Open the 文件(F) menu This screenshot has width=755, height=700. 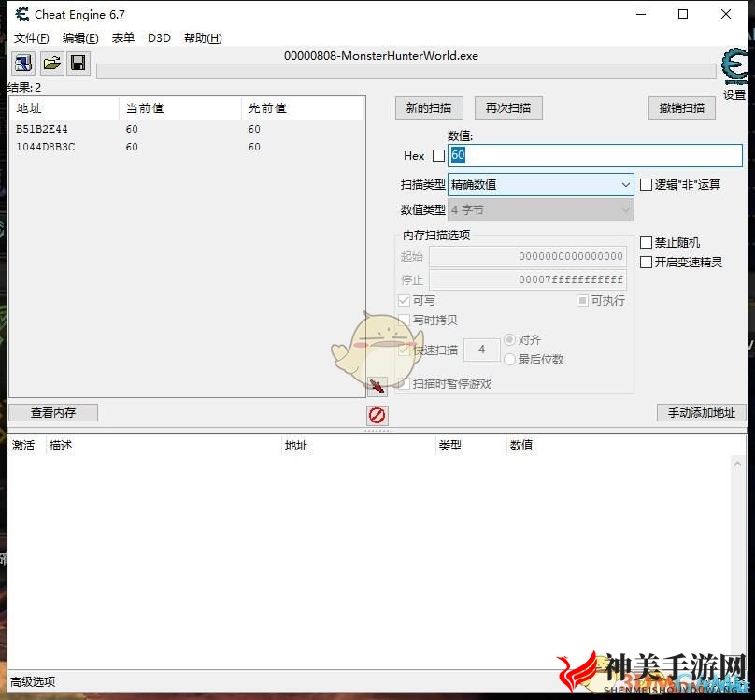pyautogui.click(x=31, y=38)
